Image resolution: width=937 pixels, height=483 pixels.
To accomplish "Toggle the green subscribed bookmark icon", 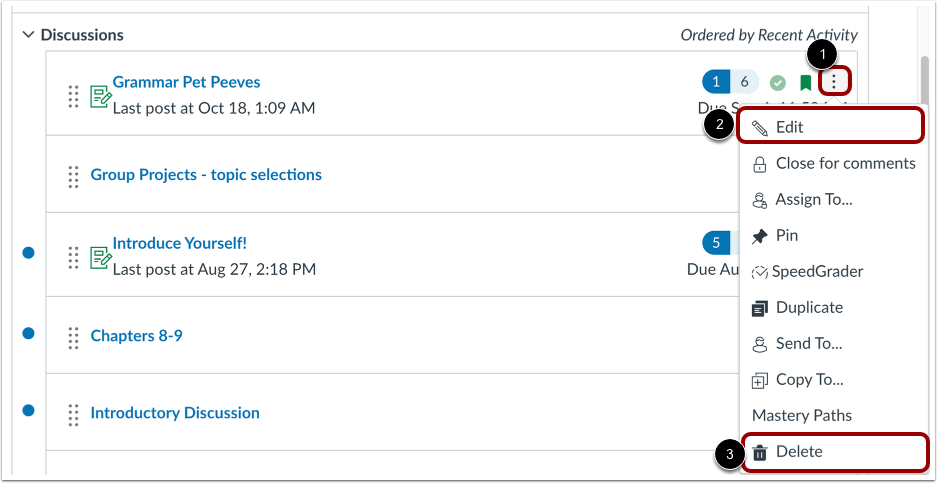I will (806, 83).
